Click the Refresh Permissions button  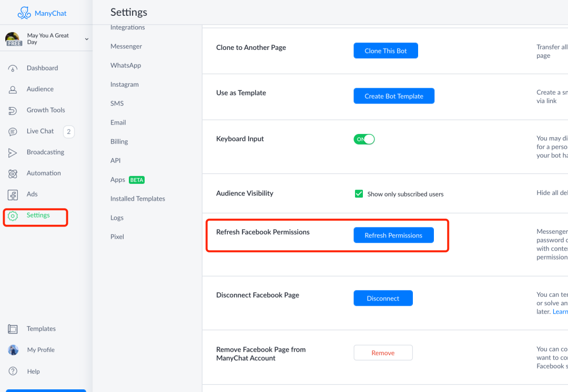point(393,235)
